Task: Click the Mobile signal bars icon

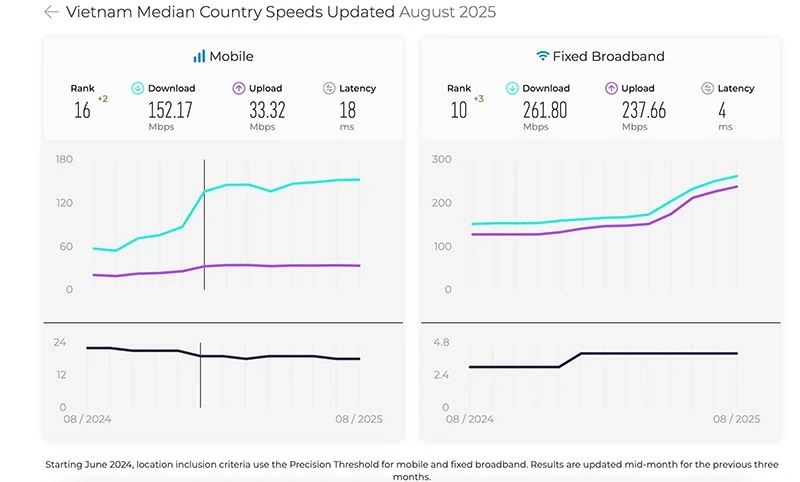Action: (199, 56)
